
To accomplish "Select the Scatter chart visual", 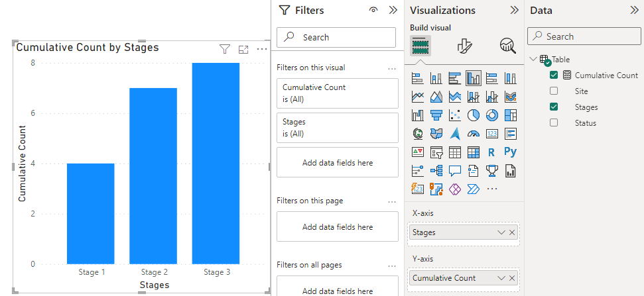I will pyautogui.click(x=455, y=115).
